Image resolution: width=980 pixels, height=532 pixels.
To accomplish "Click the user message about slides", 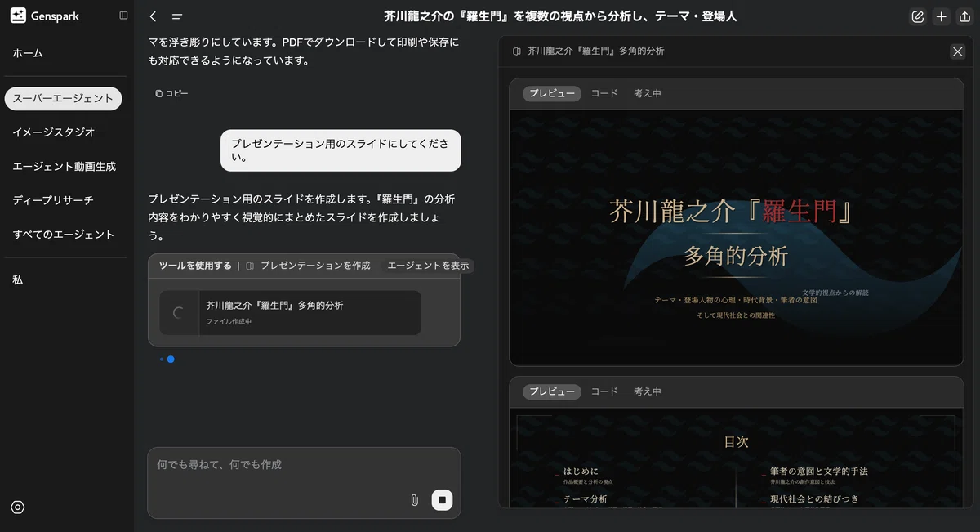I will pyautogui.click(x=341, y=150).
